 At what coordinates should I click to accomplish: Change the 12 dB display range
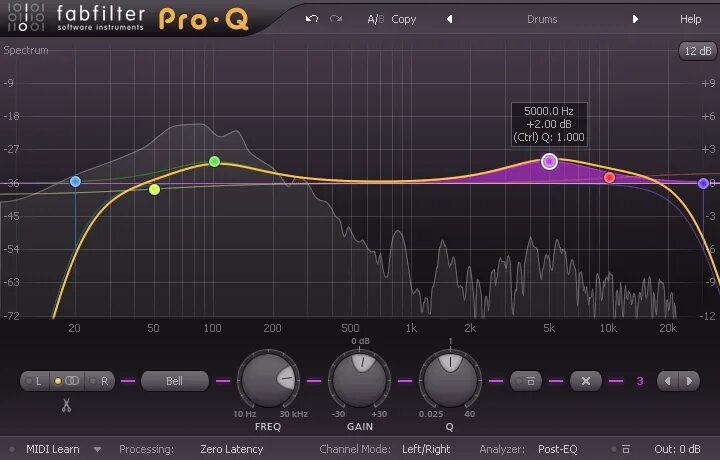(x=698, y=51)
